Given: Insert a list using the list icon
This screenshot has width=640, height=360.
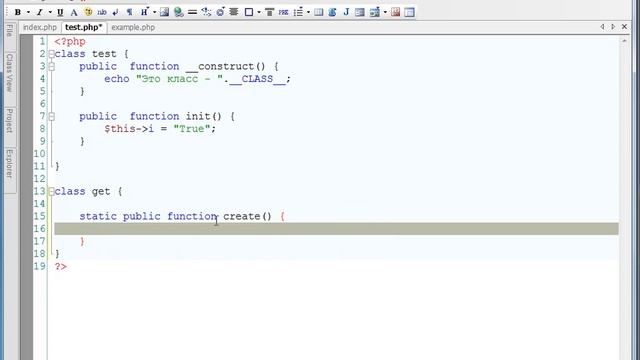Looking at the screenshot, I should [x=298, y=12].
